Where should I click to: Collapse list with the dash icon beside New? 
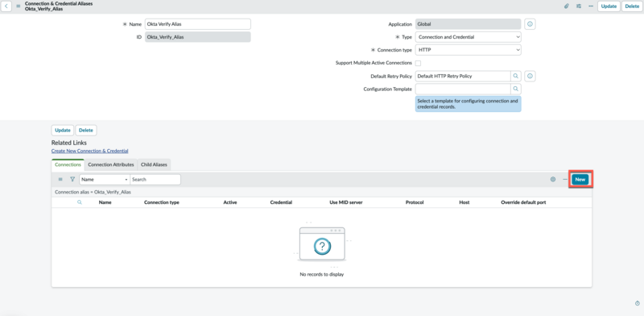coord(565,180)
